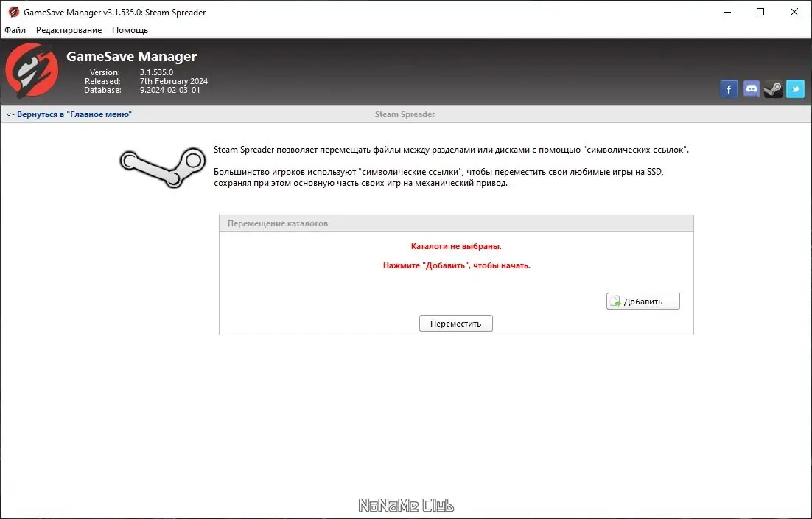The image size is (812, 519).
Task: Click the 'Нажмите "Добавить", чтобы начать.' text
Action: coord(456,265)
